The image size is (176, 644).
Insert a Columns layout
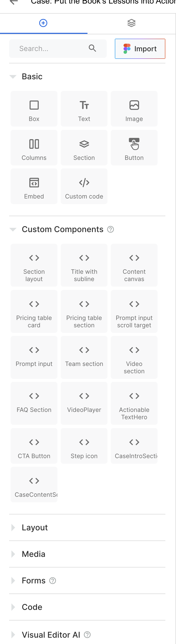coord(34,148)
